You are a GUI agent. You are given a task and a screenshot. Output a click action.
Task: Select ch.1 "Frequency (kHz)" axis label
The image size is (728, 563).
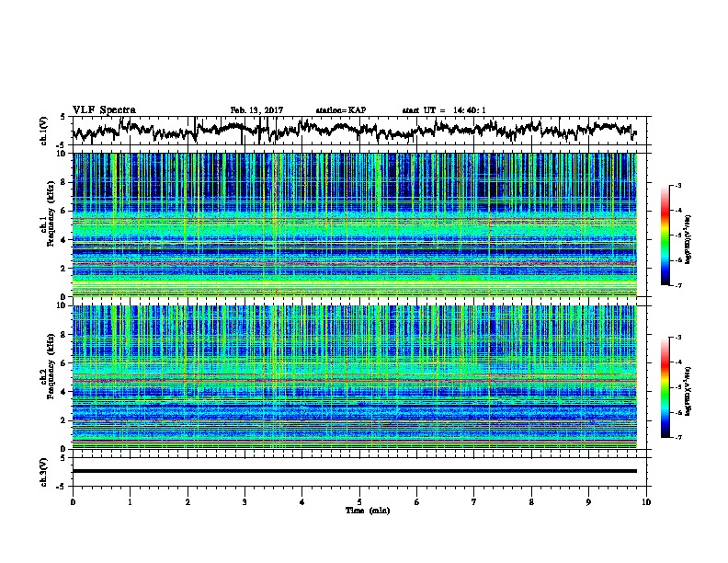[x=51, y=213]
